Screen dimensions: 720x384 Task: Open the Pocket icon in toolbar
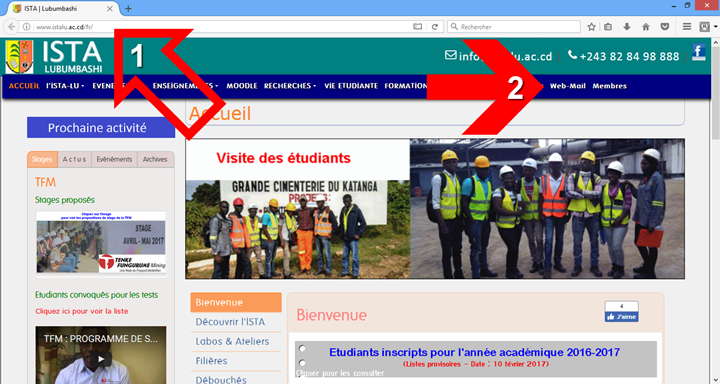664,27
